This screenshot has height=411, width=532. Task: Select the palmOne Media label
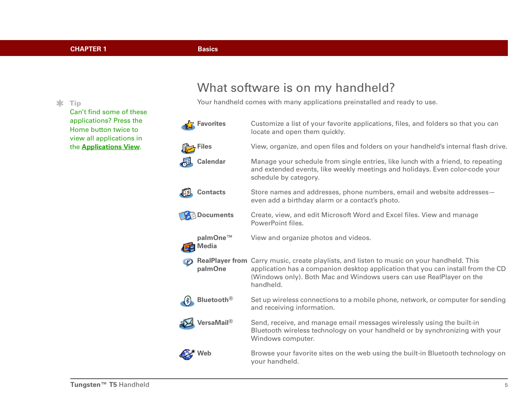(x=215, y=242)
